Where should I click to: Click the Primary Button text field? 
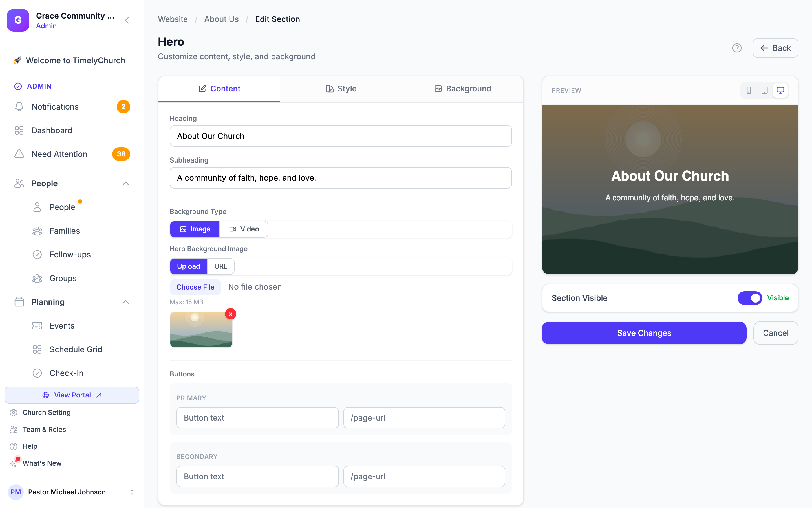258,418
